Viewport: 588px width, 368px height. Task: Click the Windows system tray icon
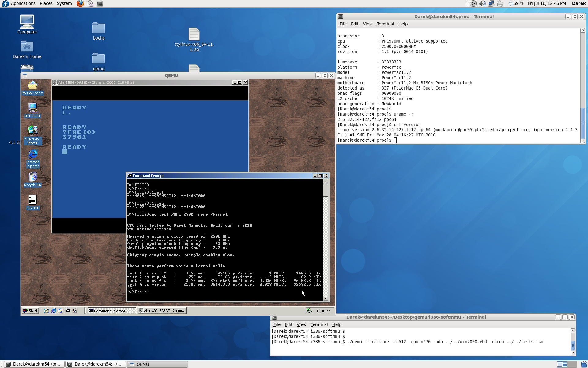pyautogui.click(x=309, y=311)
